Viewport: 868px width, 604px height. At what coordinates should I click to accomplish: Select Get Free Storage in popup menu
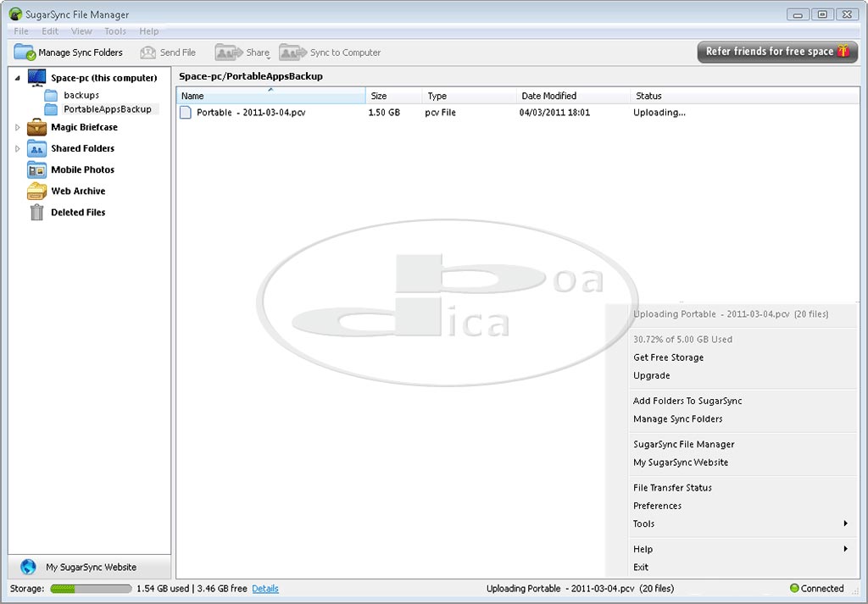click(668, 357)
